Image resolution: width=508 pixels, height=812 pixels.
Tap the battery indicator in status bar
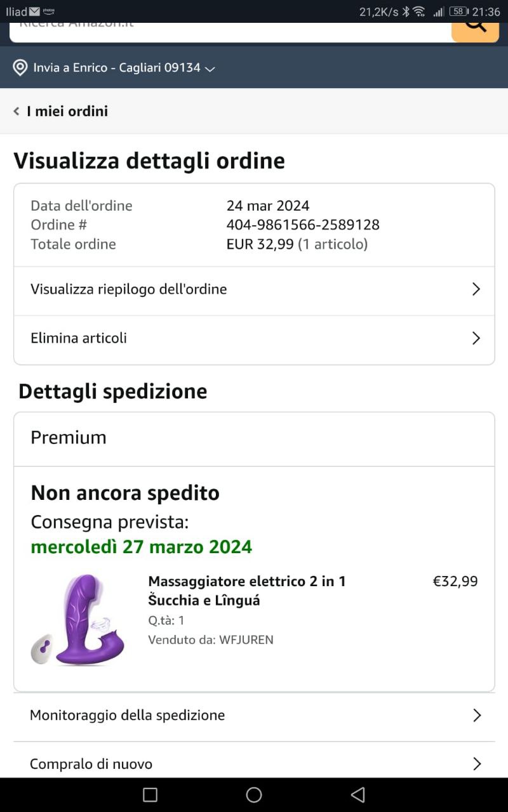(x=458, y=11)
